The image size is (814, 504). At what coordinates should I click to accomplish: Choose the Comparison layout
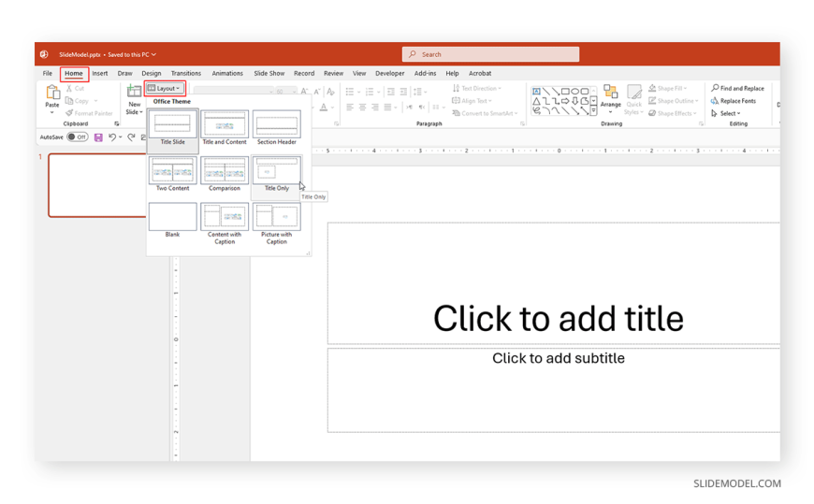tap(225, 174)
